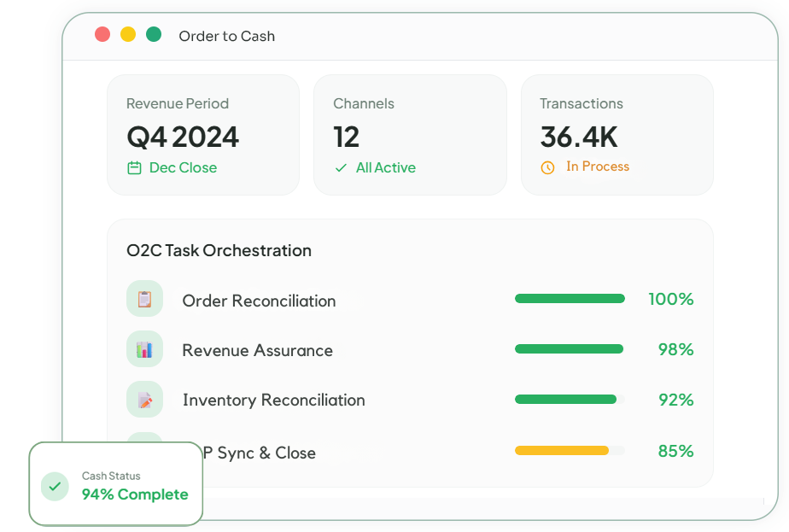Click the Revenue Assurance bar chart icon
Image resolution: width=789 pixels, height=532 pixels.
point(144,348)
